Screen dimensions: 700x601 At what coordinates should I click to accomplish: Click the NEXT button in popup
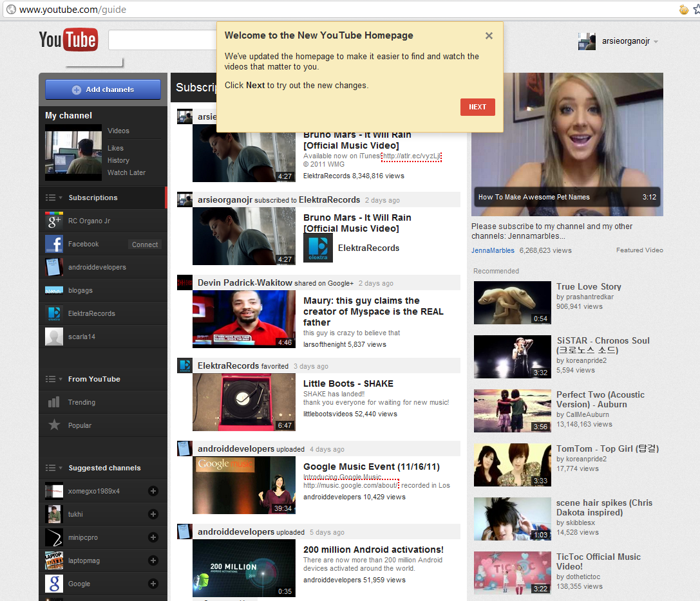pos(477,107)
